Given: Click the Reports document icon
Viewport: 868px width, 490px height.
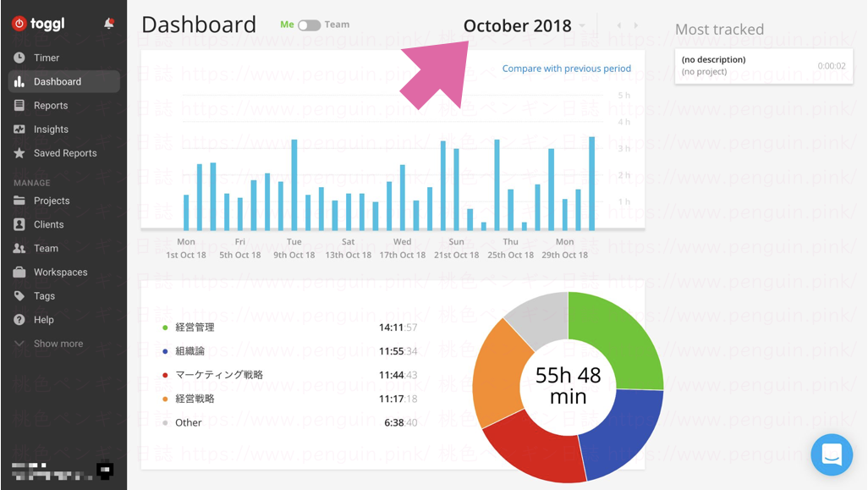Looking at the screenshot, I should [19, 105].
